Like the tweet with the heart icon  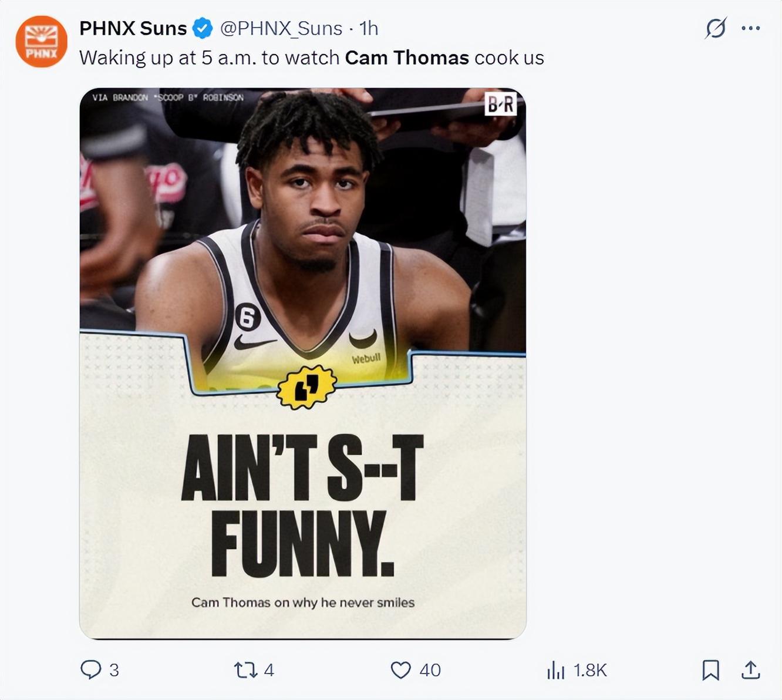(402, 669)
